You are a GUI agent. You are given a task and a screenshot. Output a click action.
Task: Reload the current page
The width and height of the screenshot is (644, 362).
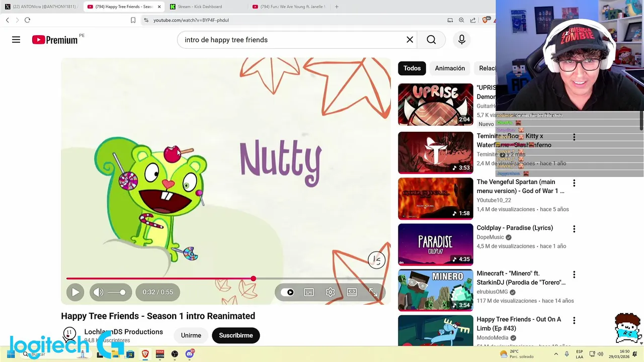coord(27,20)
